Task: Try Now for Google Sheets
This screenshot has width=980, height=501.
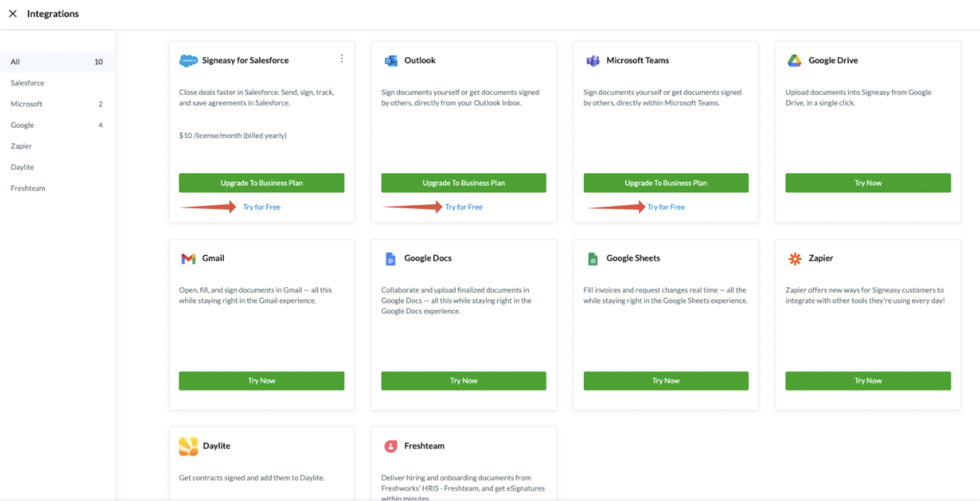Action: click(666, 381)
